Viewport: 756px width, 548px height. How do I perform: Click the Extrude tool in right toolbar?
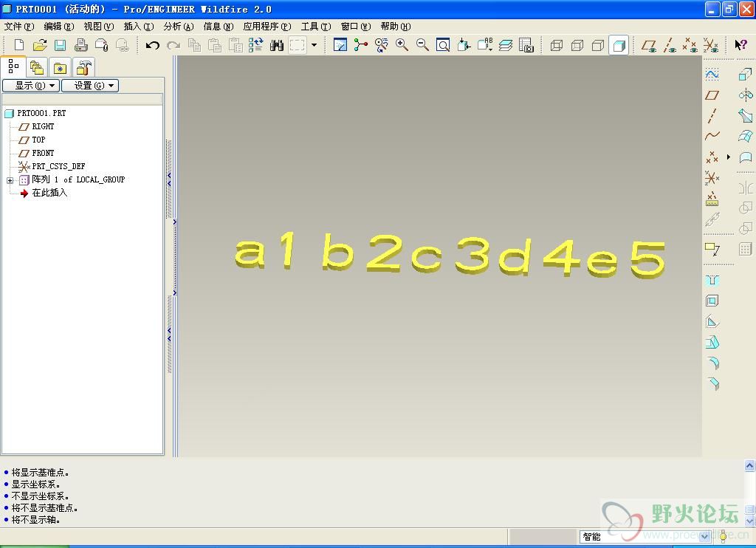coord(746,75)
